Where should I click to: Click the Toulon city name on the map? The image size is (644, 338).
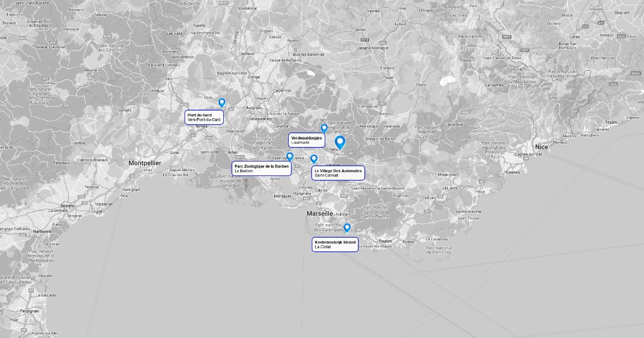point(385,241)
